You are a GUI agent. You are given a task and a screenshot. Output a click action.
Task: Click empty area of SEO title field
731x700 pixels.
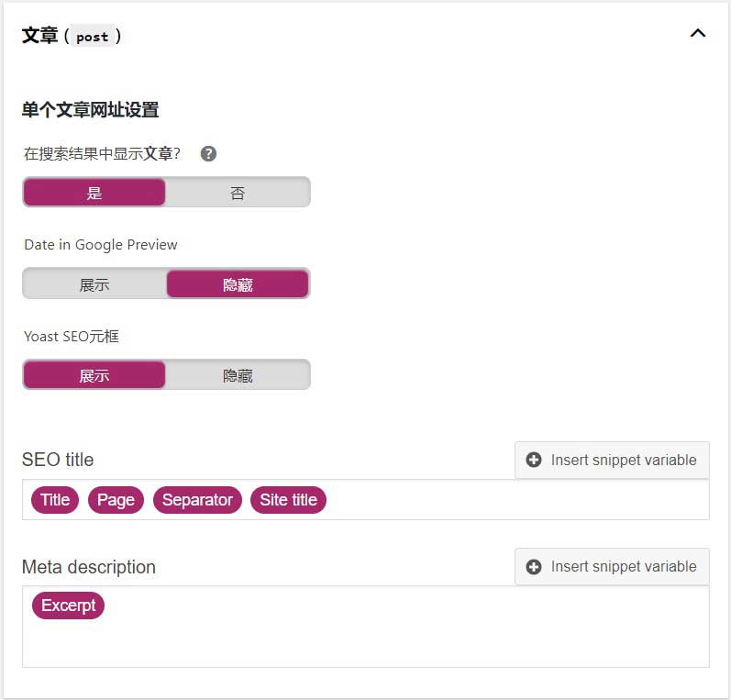pos(514,500)
